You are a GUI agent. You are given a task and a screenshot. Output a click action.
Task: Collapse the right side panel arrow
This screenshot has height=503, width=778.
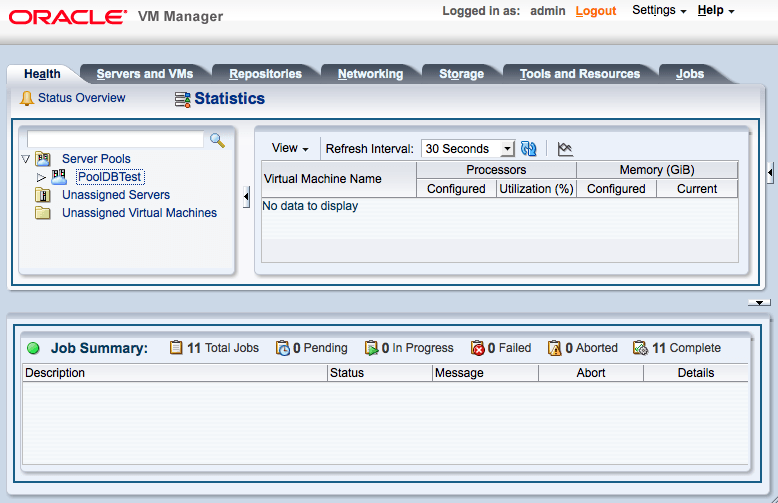[x=770, y=173]
